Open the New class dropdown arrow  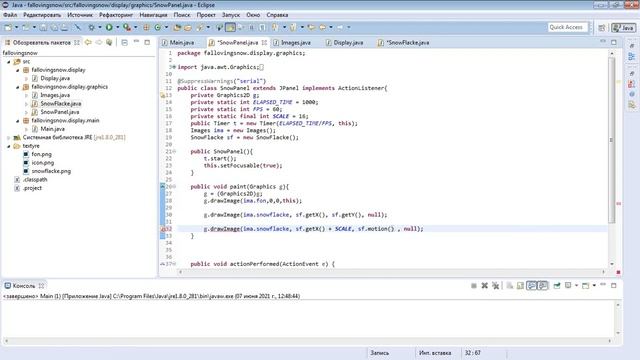(167, 27)
